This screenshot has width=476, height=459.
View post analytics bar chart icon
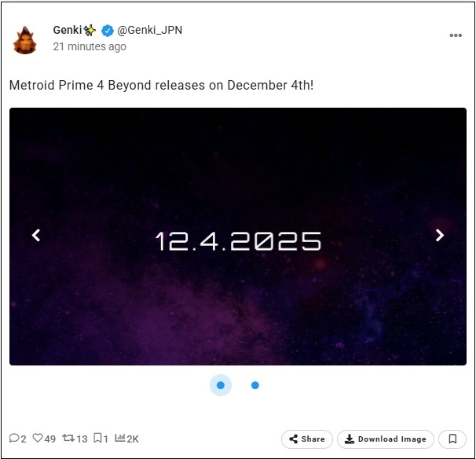point(120,438)
